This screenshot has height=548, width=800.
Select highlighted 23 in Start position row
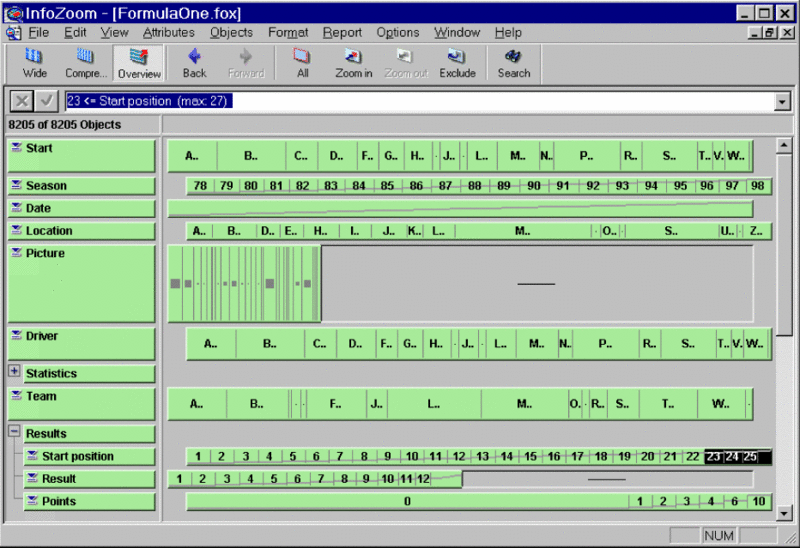point(713,456)
